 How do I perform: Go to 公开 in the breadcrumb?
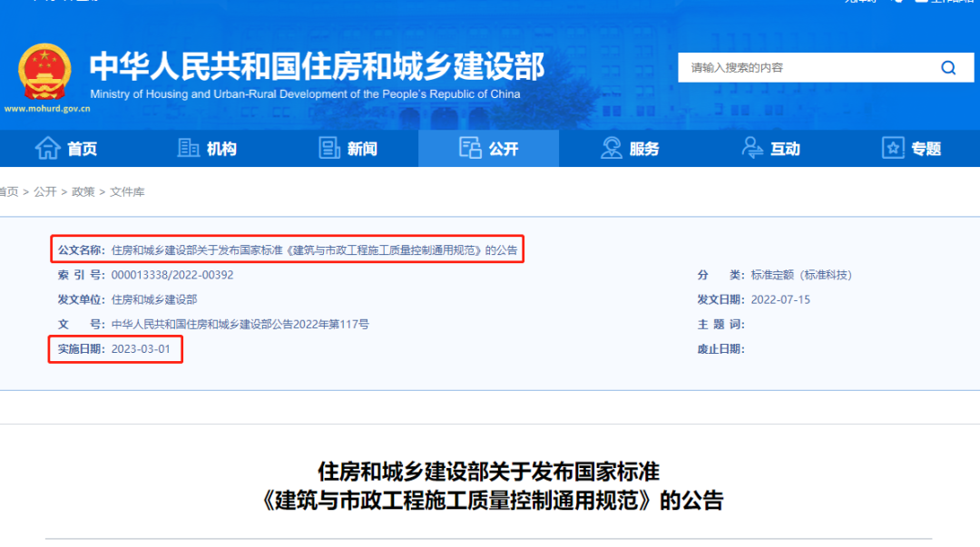(45, 191)
